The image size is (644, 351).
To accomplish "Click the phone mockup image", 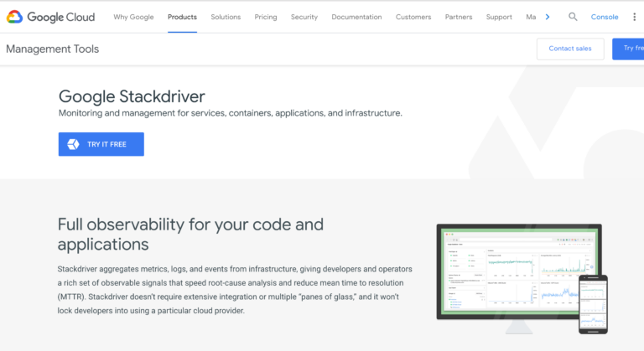I will click(593, 304).
